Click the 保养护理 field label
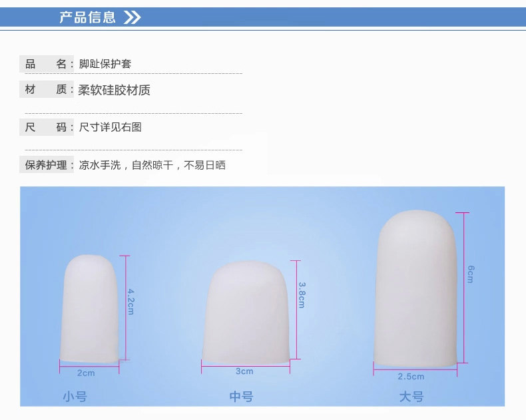 [x=46, y=165]
